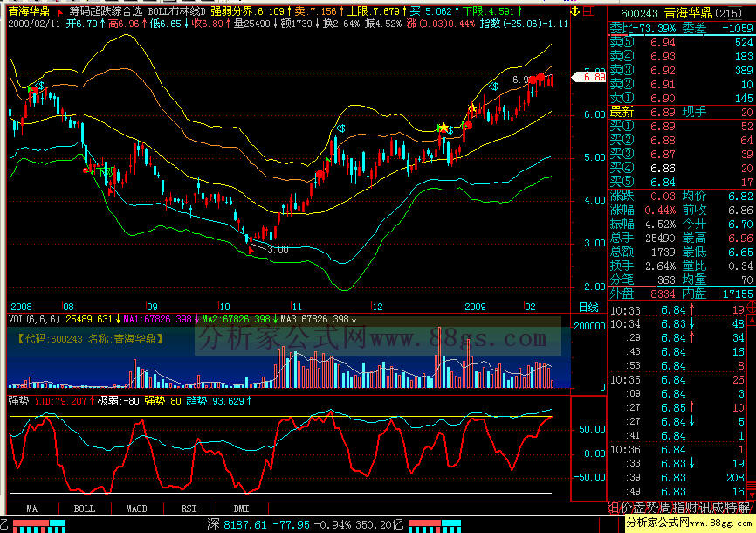Click the 11 month marker on the time axis
756x533 pixels.
click(x=297, y=307)
